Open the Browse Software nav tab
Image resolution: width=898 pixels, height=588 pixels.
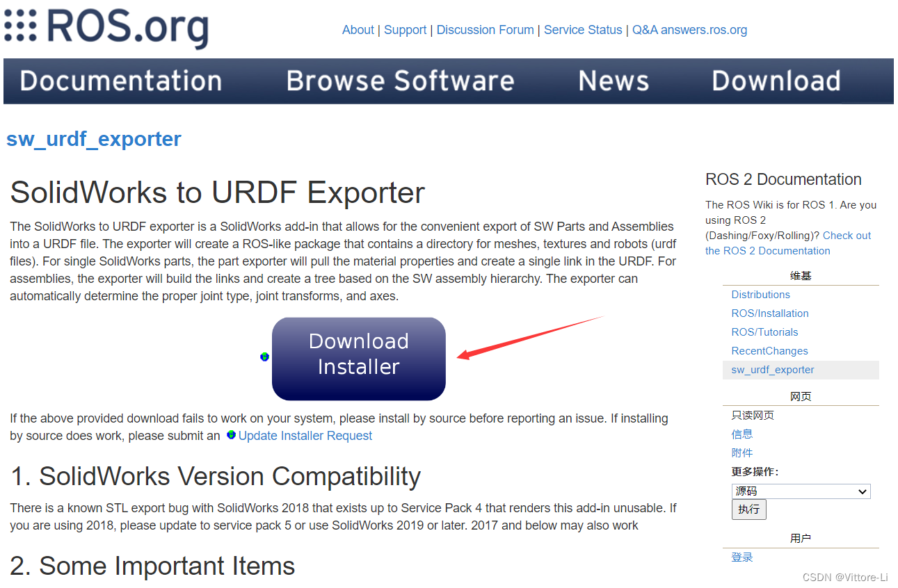point(400,81)
